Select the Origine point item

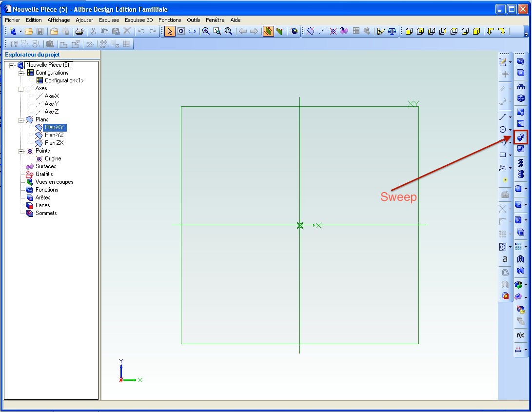click(x=53, y=158)
